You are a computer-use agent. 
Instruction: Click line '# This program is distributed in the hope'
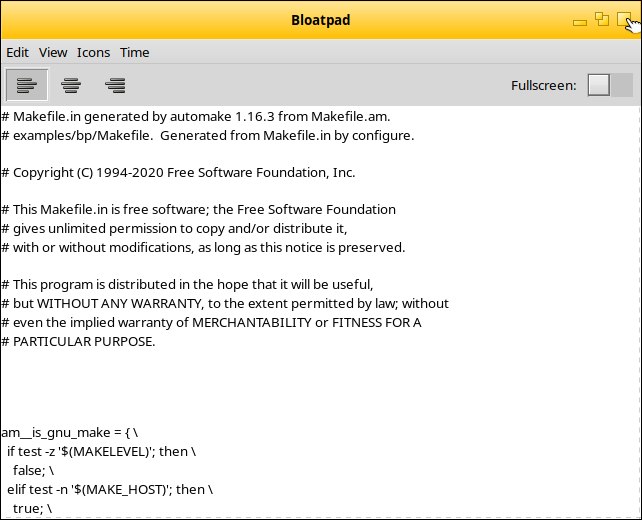[187, 285]
